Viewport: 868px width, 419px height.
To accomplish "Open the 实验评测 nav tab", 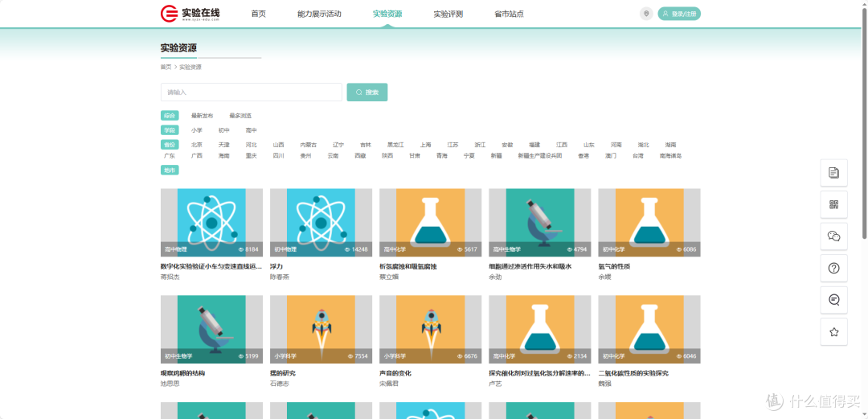I will point(448,14).
